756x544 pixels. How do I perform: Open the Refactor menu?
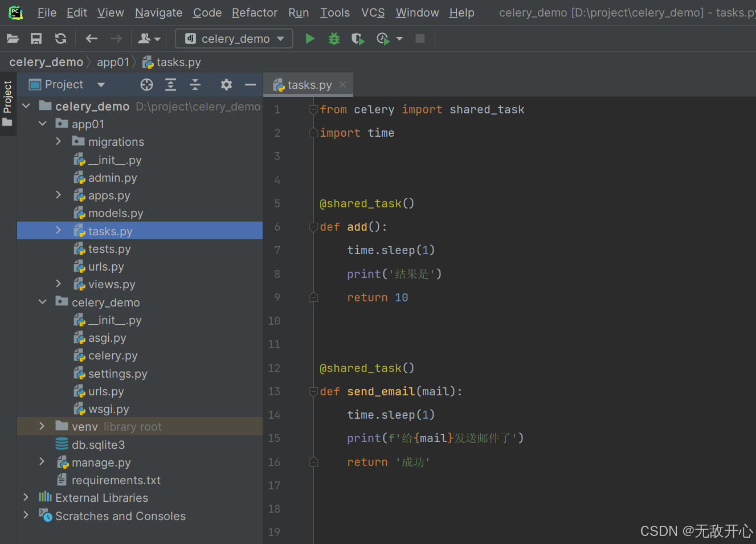pos(255,13)
